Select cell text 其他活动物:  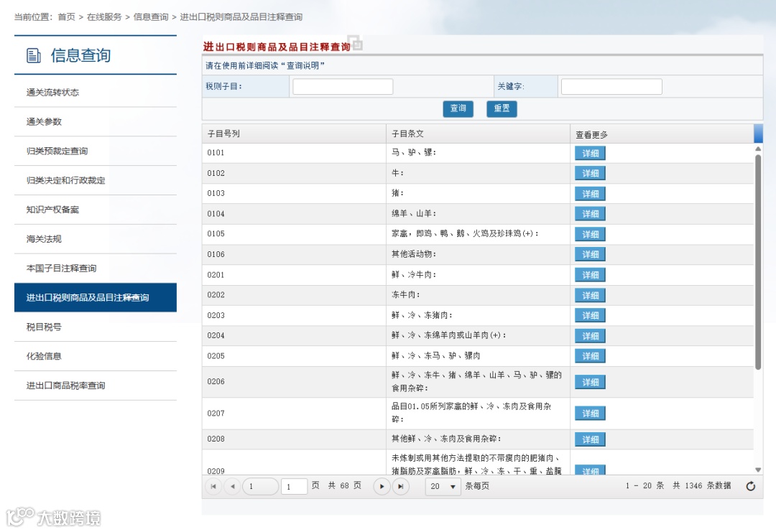pos(414,254)
